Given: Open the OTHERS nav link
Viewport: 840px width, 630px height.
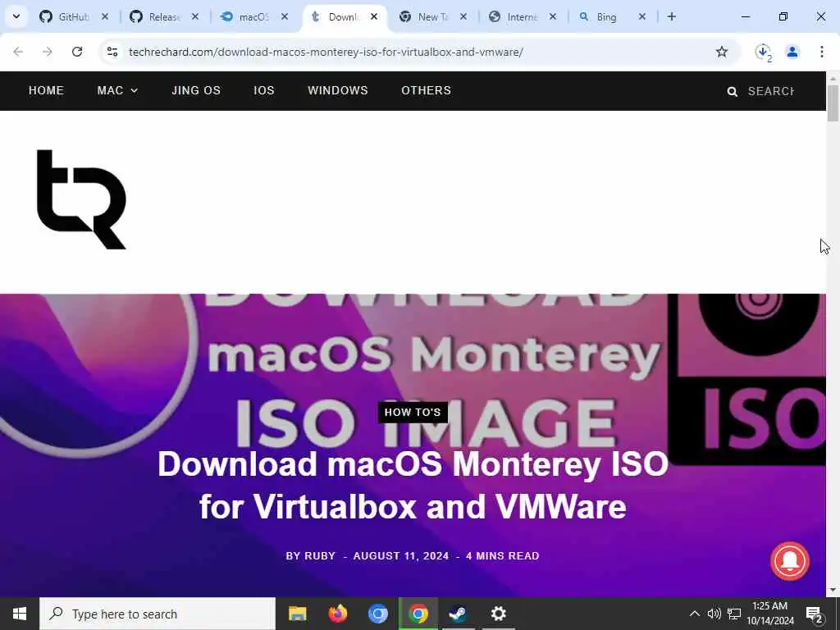Looking at the screenshot, I should click(426, 90).
